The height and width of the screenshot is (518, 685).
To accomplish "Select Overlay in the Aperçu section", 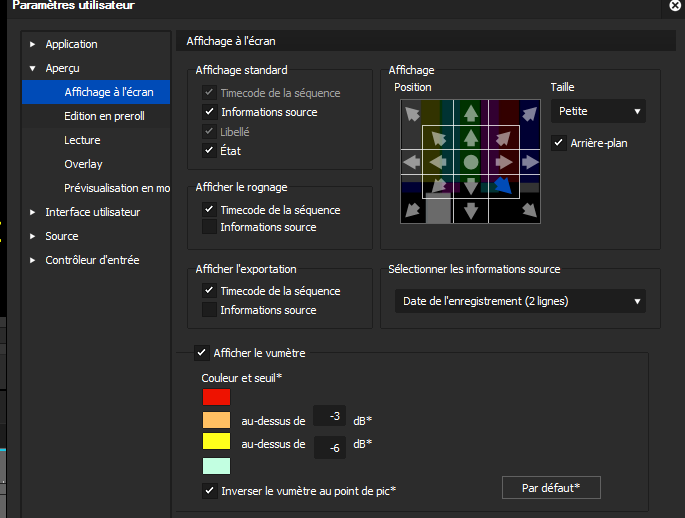I will tap(83, 164).
